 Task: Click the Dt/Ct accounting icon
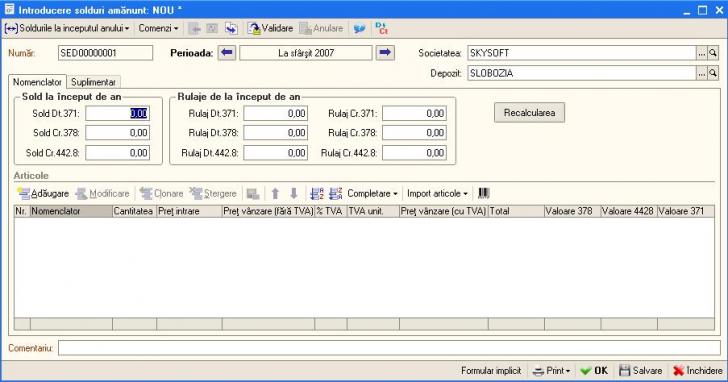pos(381,28)
